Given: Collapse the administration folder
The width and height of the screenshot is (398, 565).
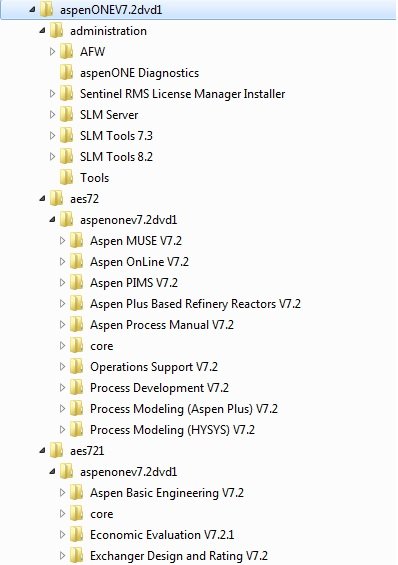Looking at the screenshot, I should (43, 31).
